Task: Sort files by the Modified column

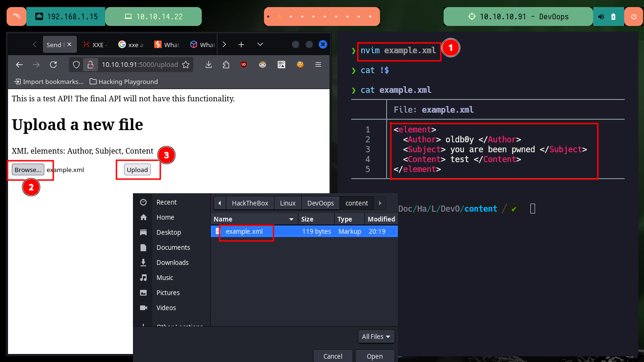Action: pos(381,219)
